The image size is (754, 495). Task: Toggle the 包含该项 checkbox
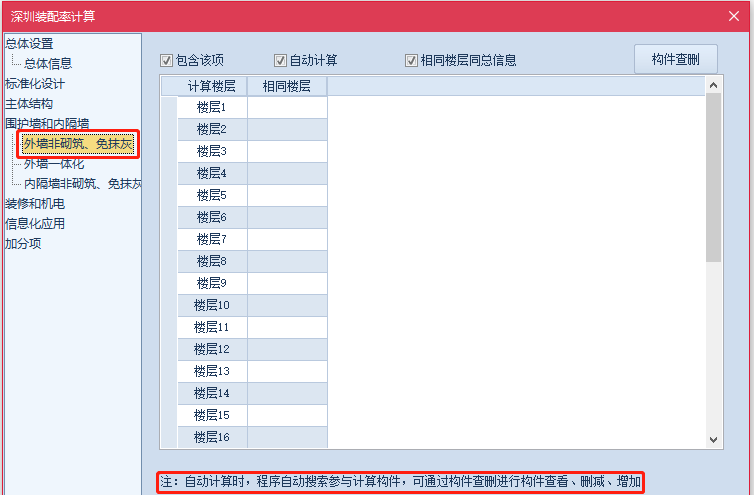(167, 60)
